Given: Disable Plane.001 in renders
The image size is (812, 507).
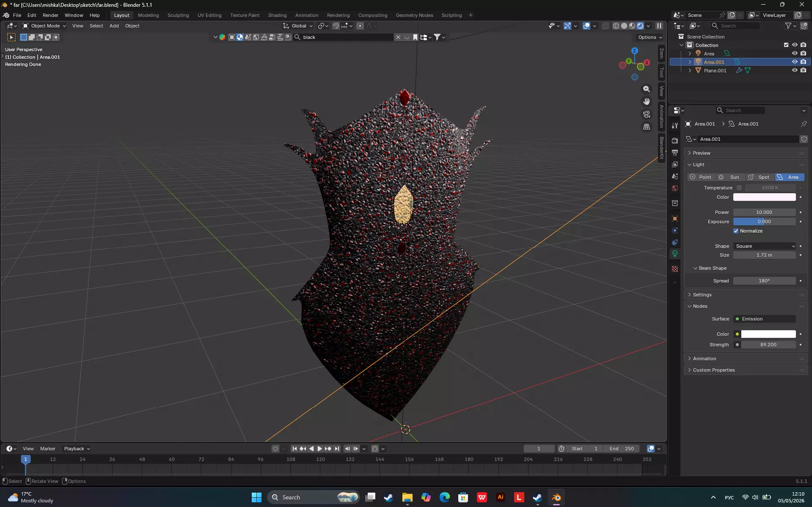Looking at the screenshot, I should point(803,70).
